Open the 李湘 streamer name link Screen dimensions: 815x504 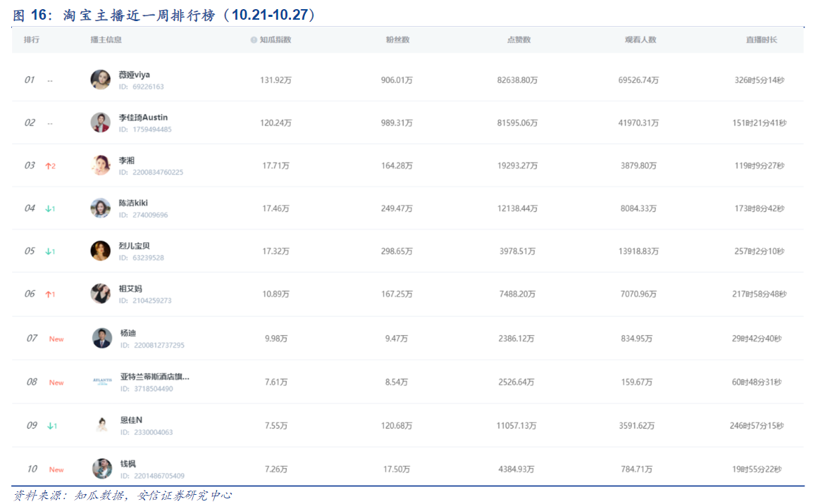point(127,160)
